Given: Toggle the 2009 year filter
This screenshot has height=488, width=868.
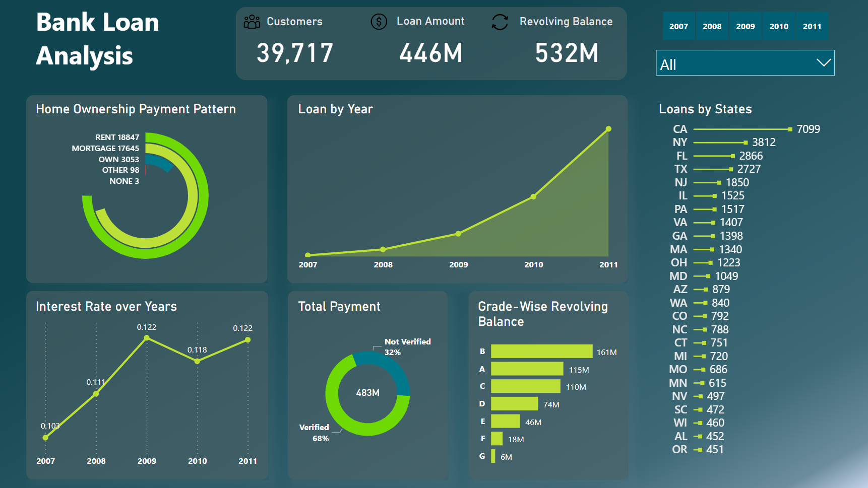Looking at the screenshot, I should point(745,26).
